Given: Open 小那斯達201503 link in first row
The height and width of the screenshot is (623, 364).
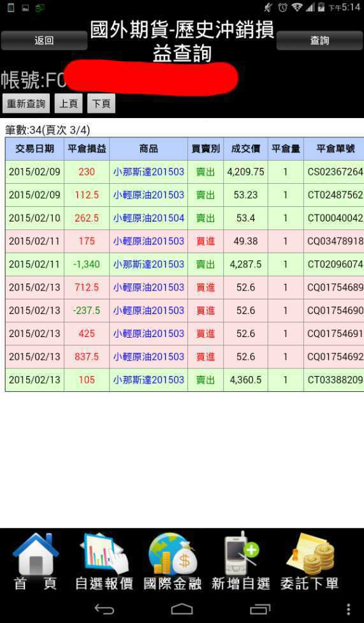Looking at the screenshot, I should point(149,172).
